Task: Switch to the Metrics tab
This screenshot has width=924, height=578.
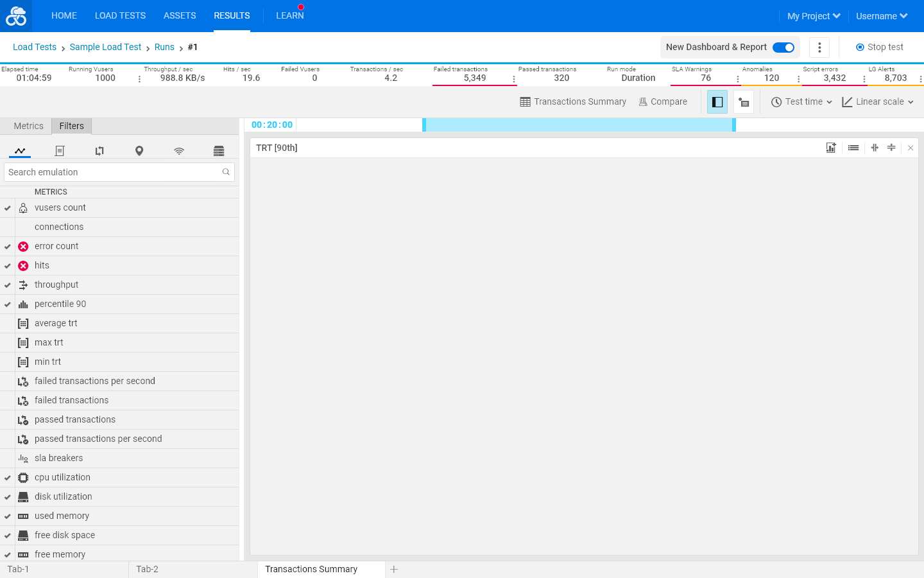Action: tap(29, 126)
